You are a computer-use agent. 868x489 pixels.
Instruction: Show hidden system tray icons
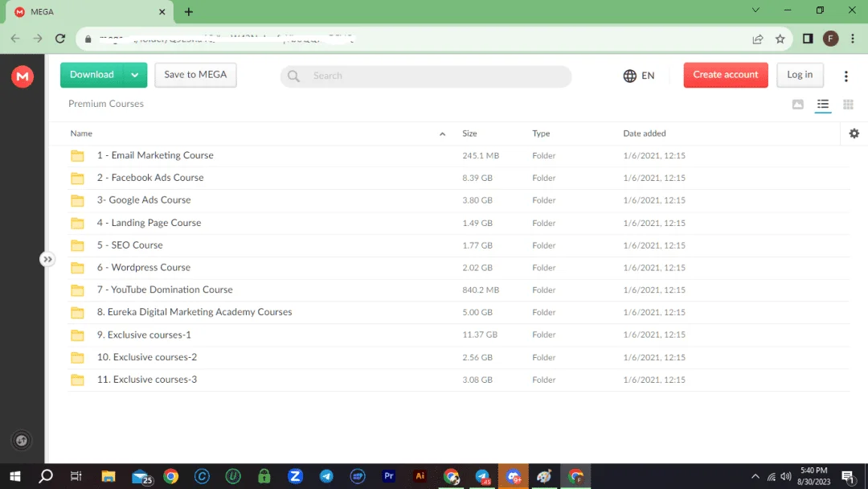coord(755,476)
